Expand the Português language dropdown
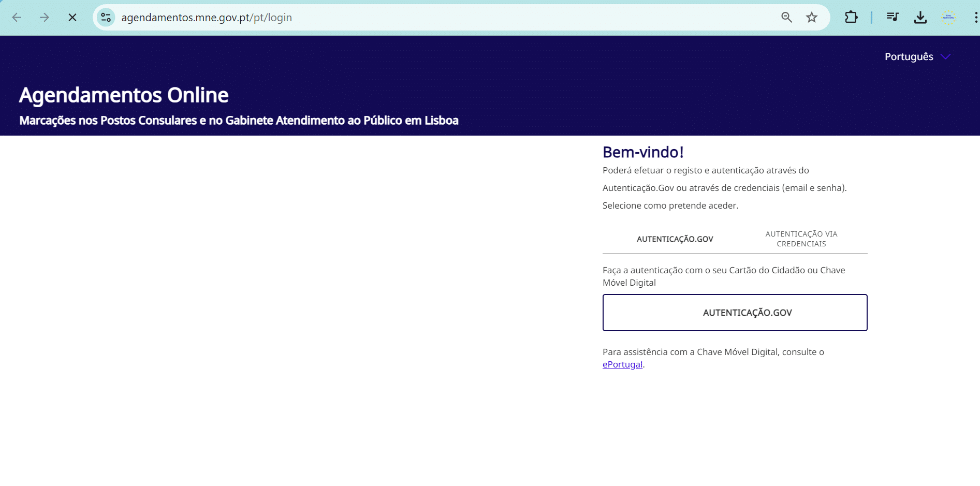Viewport: 980px width, 486px height. tap(917, 56)
